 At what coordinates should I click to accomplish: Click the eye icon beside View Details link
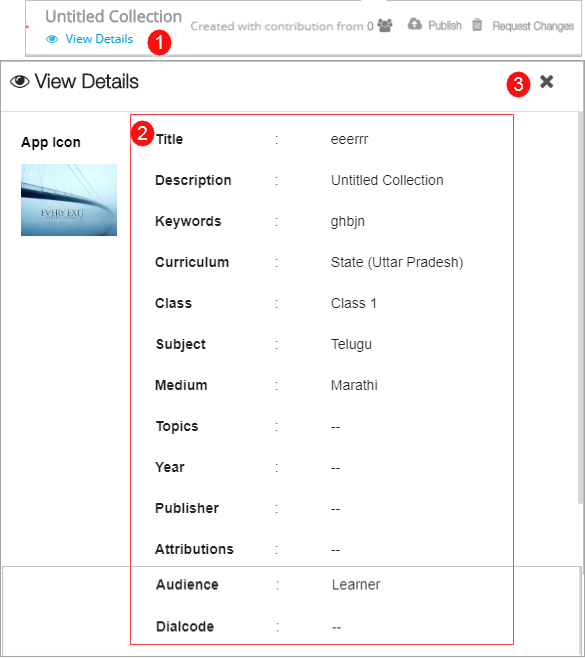pyautogui.click(x=52, y=39)
